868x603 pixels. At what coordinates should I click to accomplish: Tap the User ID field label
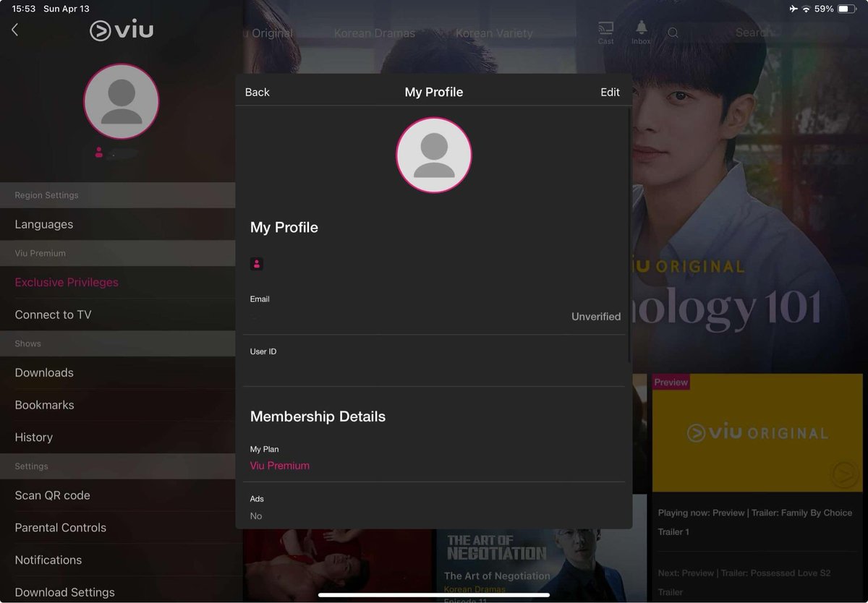click(263, 351)
